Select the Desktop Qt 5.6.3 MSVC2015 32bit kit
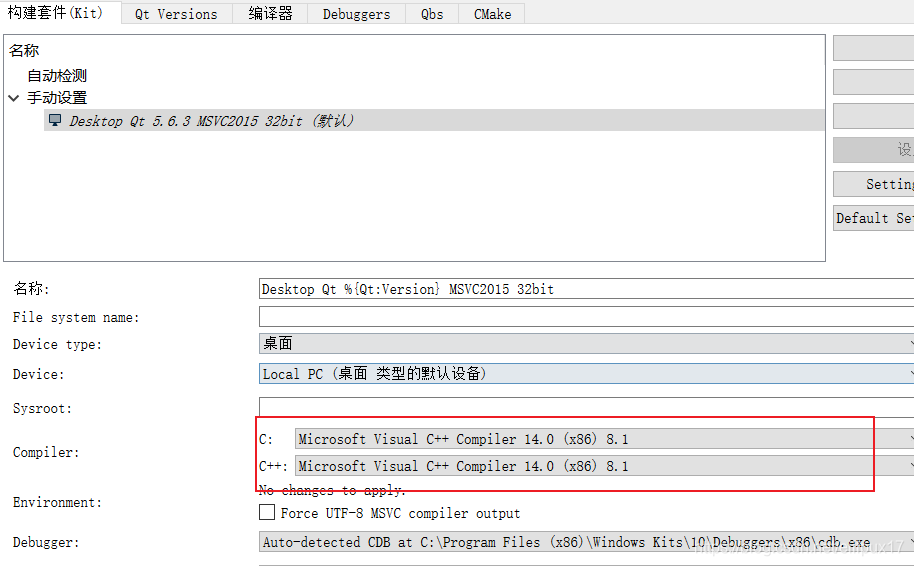Image resolution: width=914 pixels, height=566 pixels. [211, 120]
